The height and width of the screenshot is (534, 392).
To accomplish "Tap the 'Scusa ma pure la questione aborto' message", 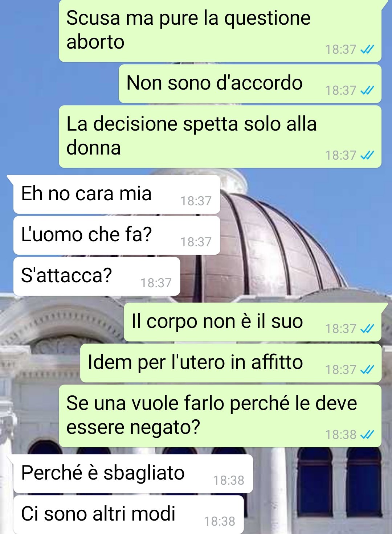I will coord(220,31).
